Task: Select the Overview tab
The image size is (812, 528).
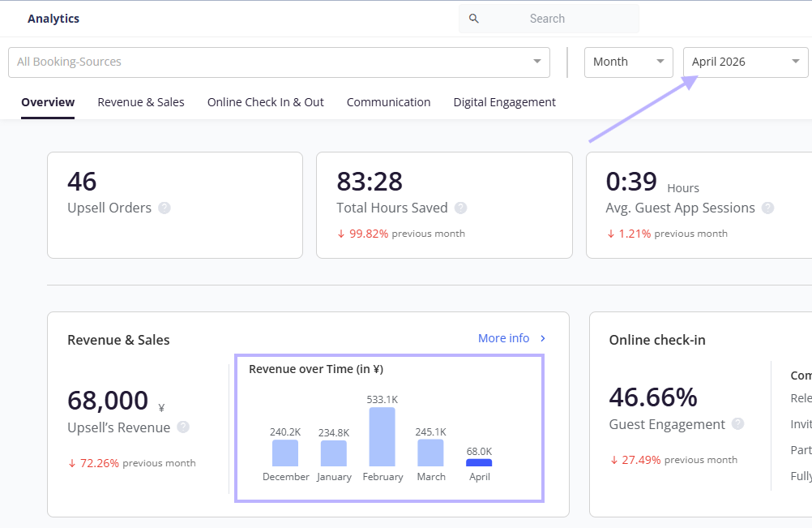Action: coord(48,102)
